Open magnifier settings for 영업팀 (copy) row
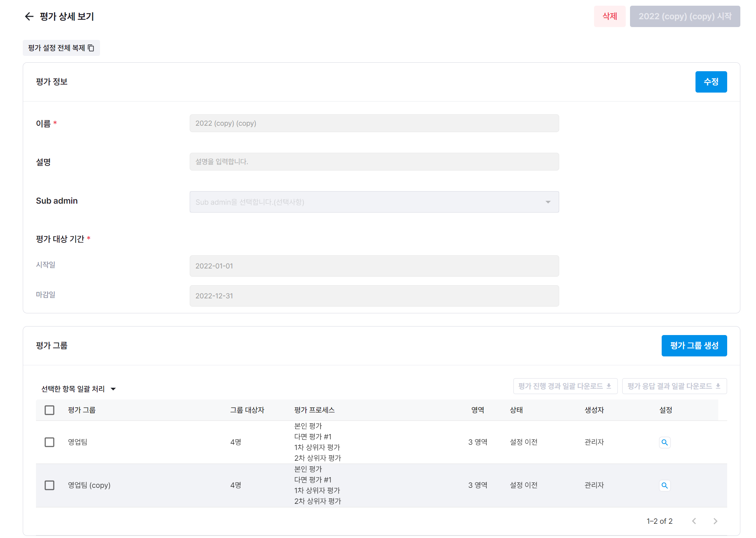Screen dimensions: 756x538 click(664, 485)
